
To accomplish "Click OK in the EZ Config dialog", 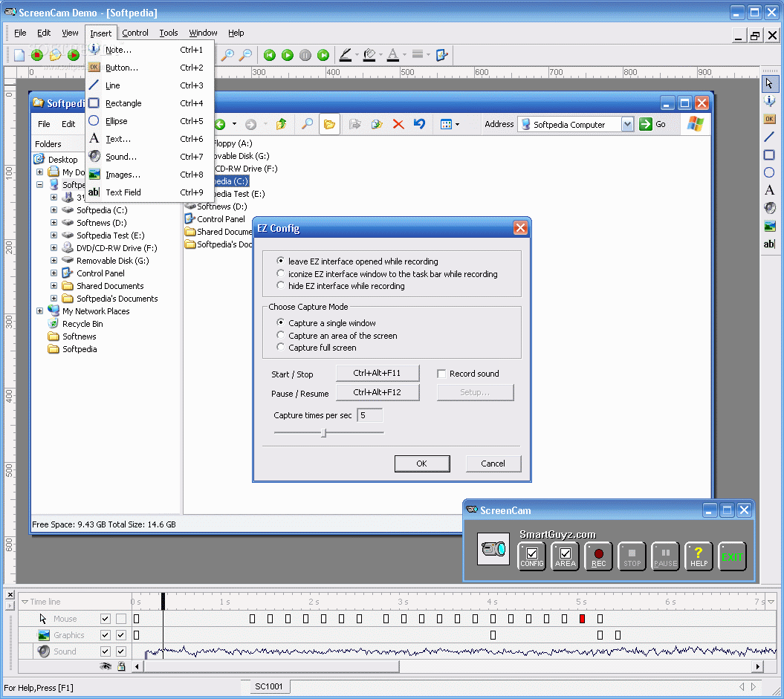I will (x=422, y=464).
